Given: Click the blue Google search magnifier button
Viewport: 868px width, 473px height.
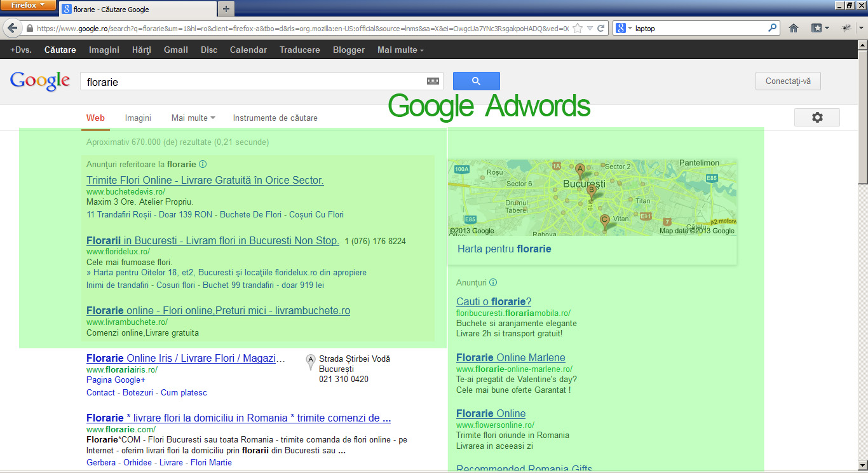Looking at the screenshot, I should click(476, 81).
